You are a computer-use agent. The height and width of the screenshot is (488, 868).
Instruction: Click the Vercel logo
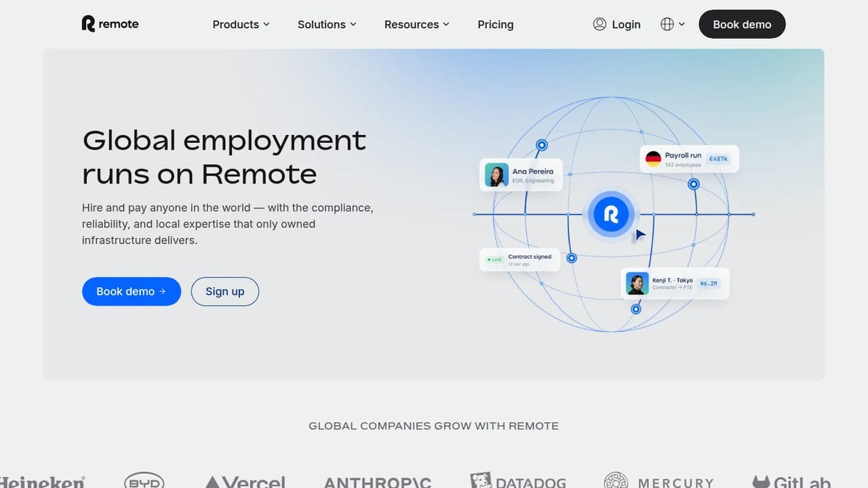[x=245, y=483]
